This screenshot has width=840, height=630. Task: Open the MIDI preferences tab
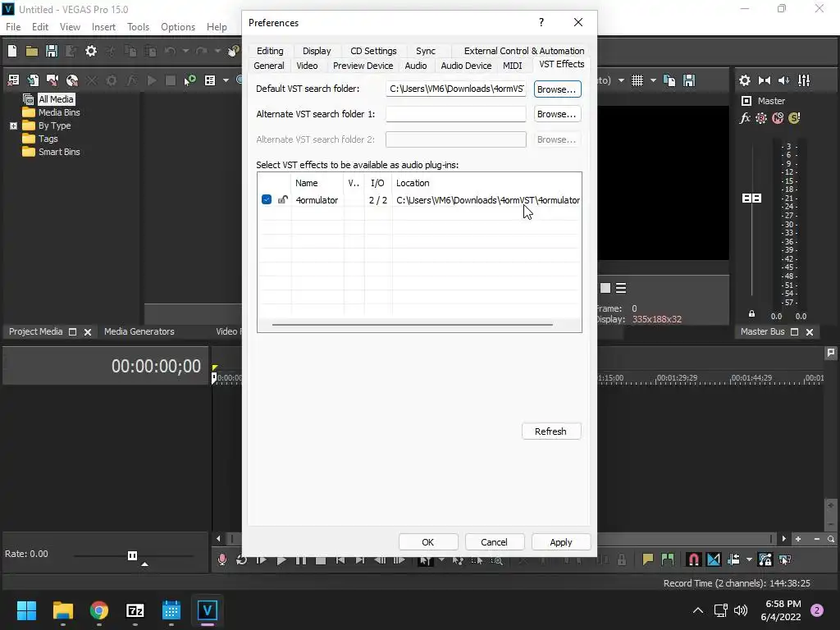click(512, 66)
